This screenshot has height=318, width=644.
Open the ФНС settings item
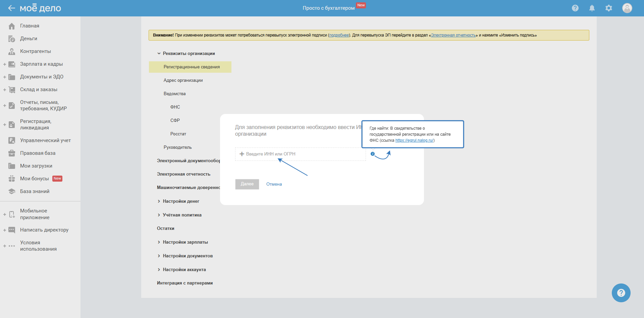[x=175, y=107]
